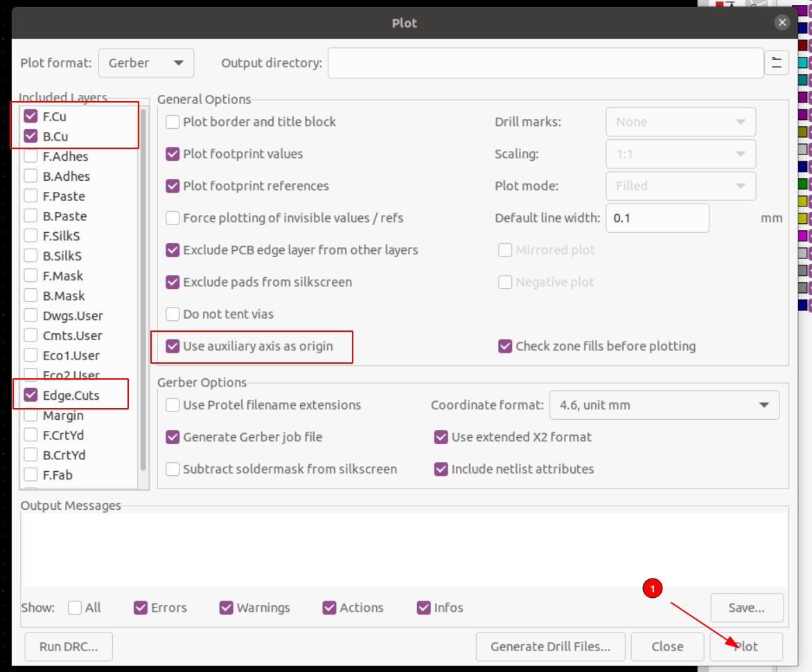Screen dimensions: 812x672
Task: Open the Plot format dropdown
Action: [x=146, y=63]
